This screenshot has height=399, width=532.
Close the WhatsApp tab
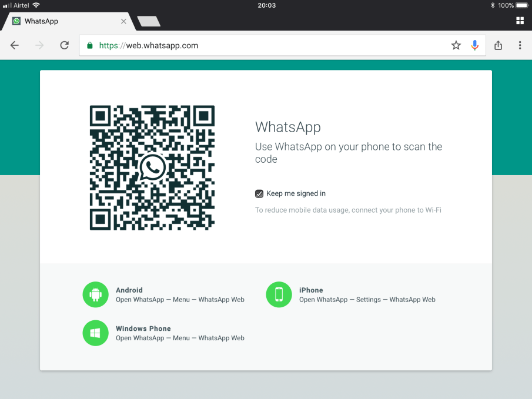123,21
